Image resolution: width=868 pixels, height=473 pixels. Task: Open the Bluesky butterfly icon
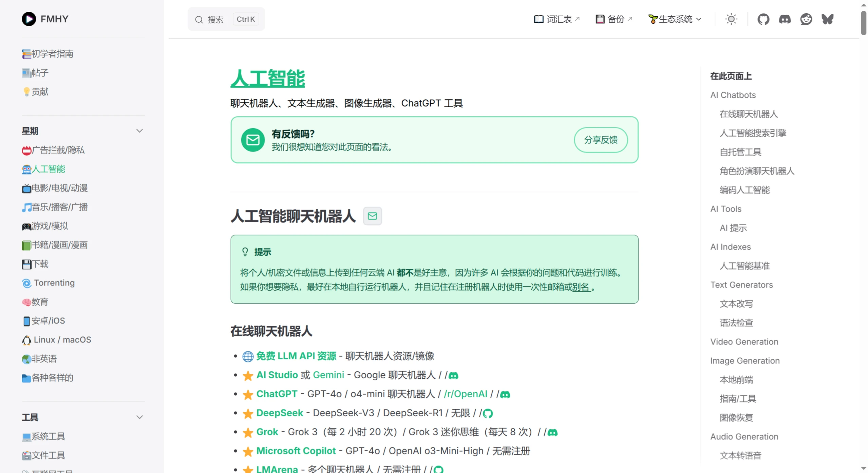click(x=827, y=19)
